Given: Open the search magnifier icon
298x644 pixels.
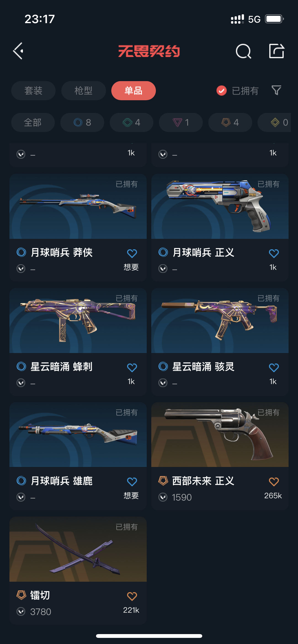Looking at the screenshot, I should pyautogui.click(x=243, y=51).
